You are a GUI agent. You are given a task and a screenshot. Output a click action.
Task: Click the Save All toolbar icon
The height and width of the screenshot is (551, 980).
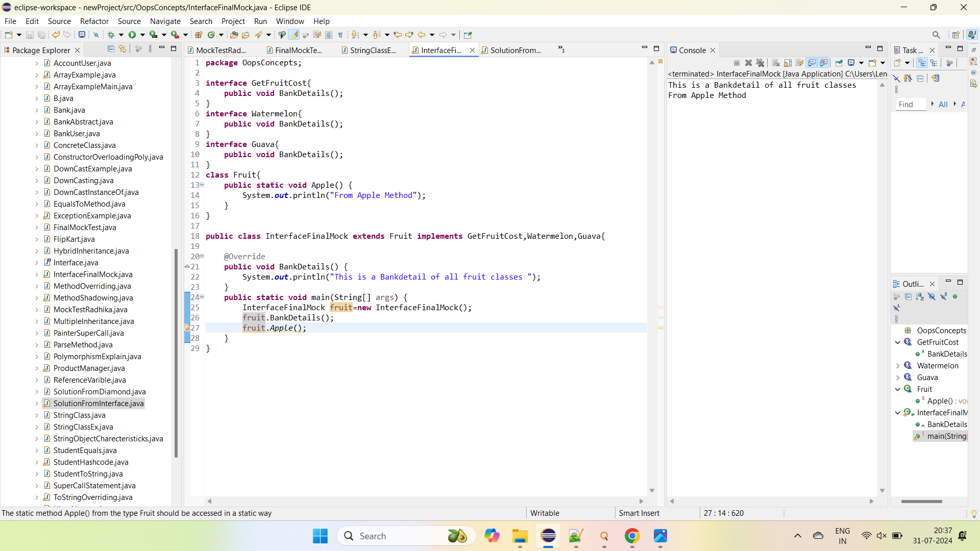click(x=41, y=35)
